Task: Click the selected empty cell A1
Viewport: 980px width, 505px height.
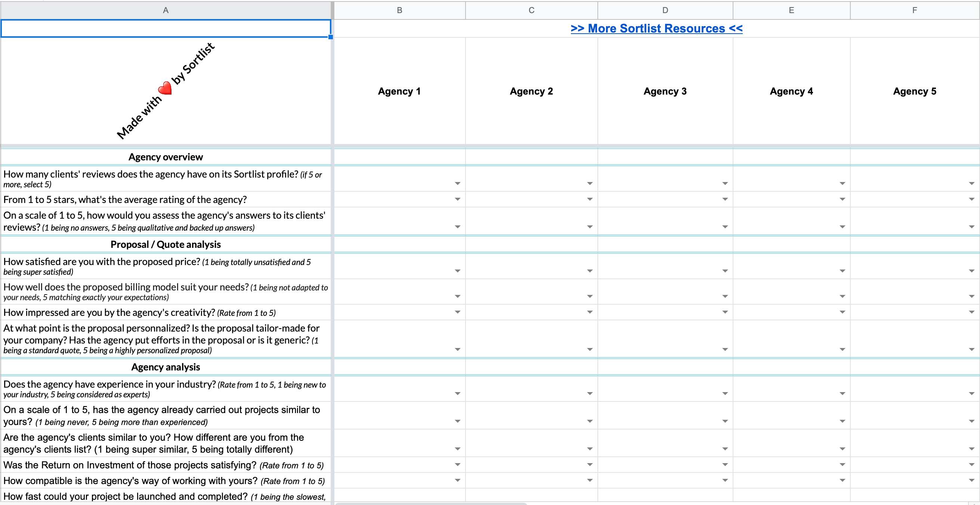Action: pos(166,28)
